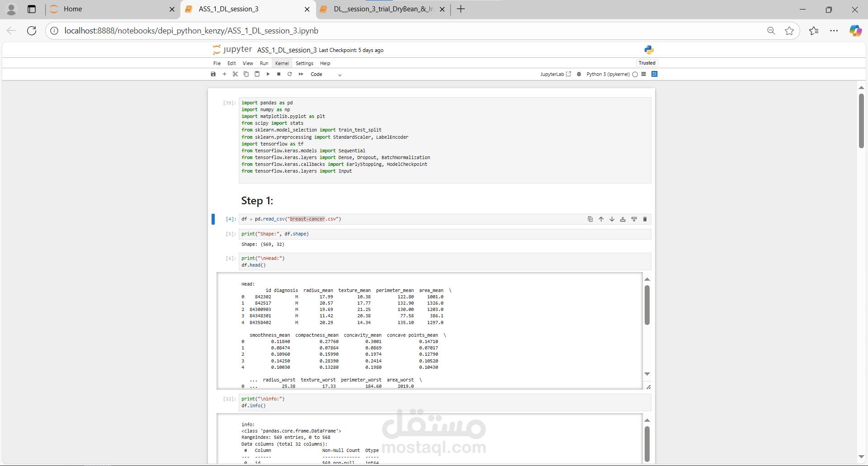The height and width of the screenshot is (466, 868).
Task: Click the df.head output resize handle
Action: [648, 387]
